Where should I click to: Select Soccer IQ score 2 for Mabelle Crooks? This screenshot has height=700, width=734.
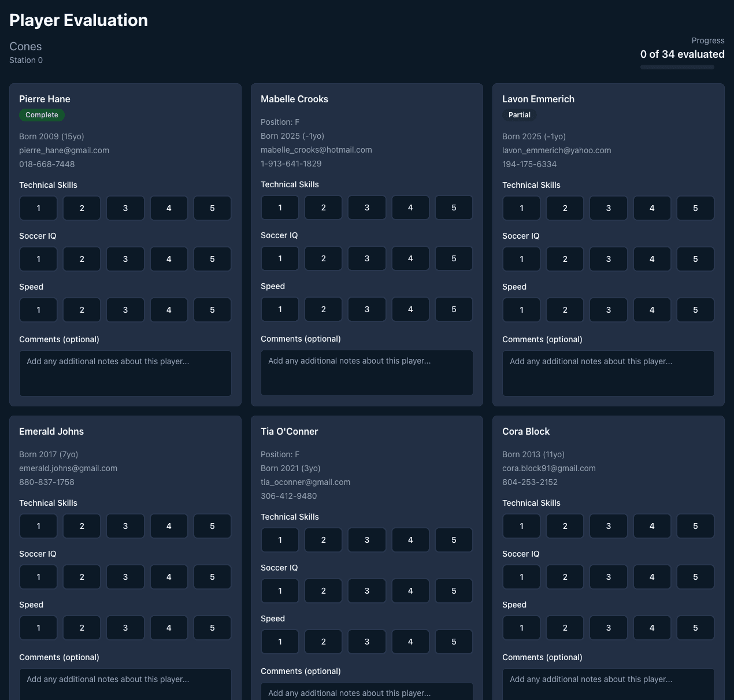tap(323, 258)
